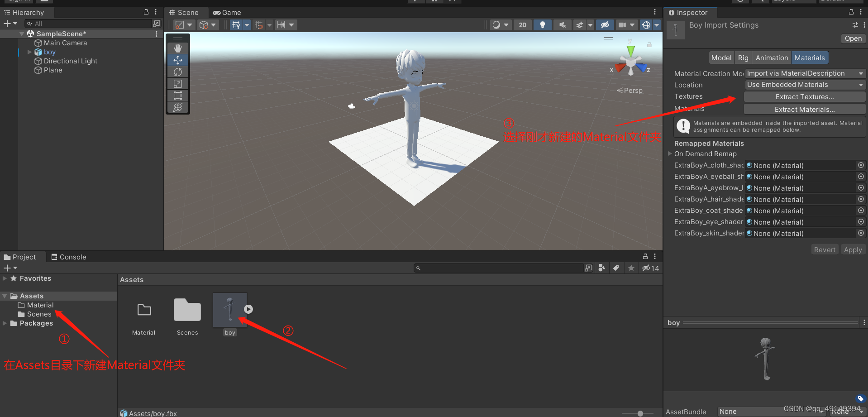This screenshot has width=868, height=417.
Task: Expand the Packages folder in Project
Action: tap(5, 323)
